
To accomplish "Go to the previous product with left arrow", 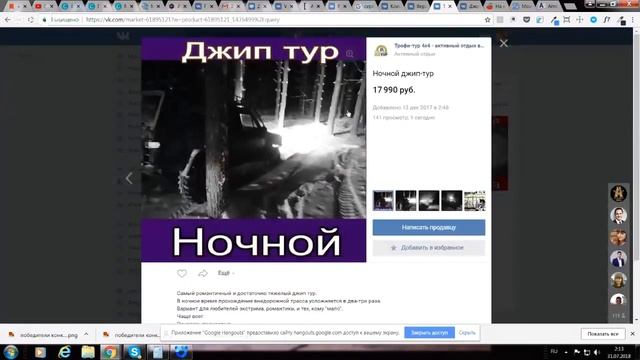I will click(x=129, y=178).
